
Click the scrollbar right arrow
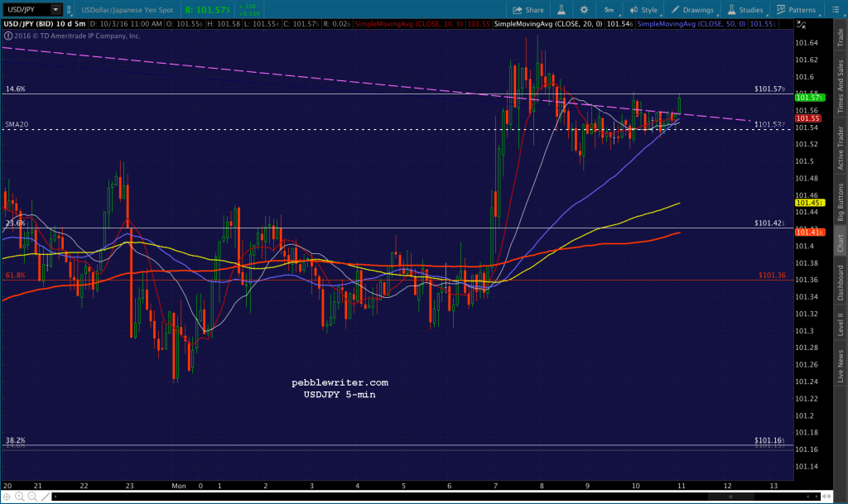(x=817, y=496)
